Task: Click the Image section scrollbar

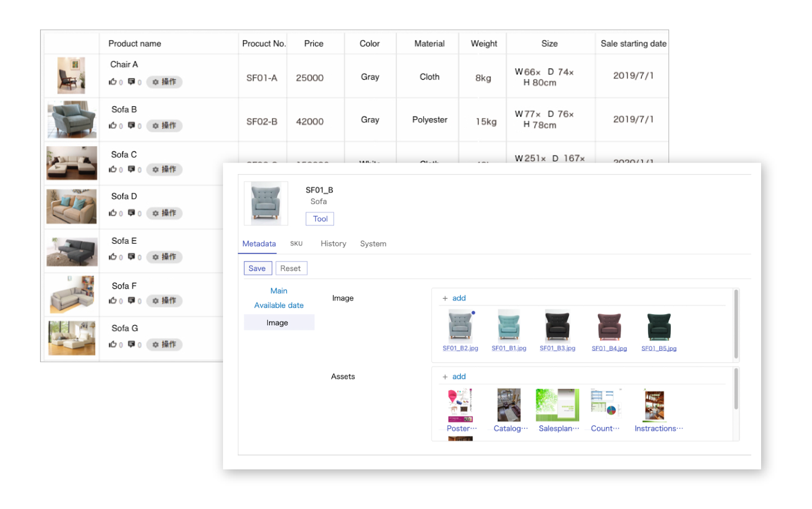Action: pos(736,324)
